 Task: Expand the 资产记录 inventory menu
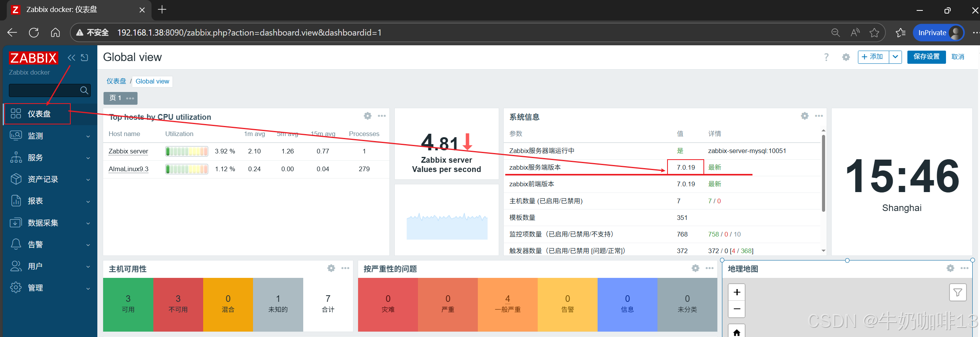(x=50, y=179)
